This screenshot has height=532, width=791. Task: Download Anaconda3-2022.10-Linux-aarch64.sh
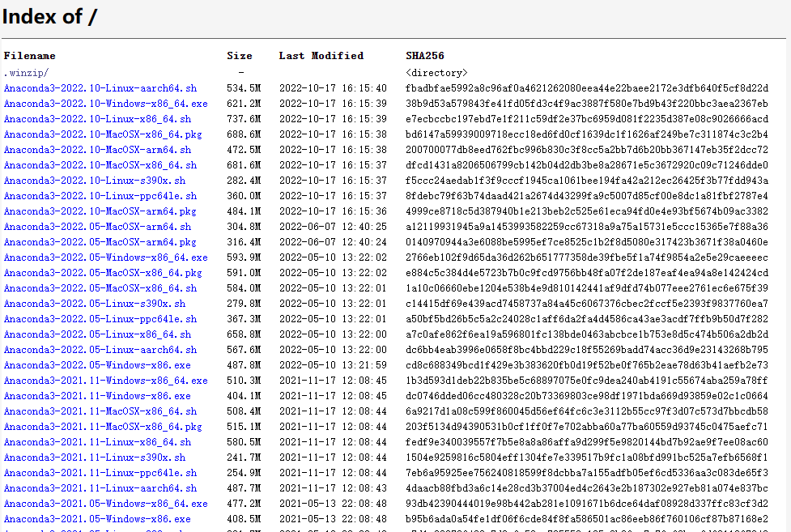tap(100, 88)
